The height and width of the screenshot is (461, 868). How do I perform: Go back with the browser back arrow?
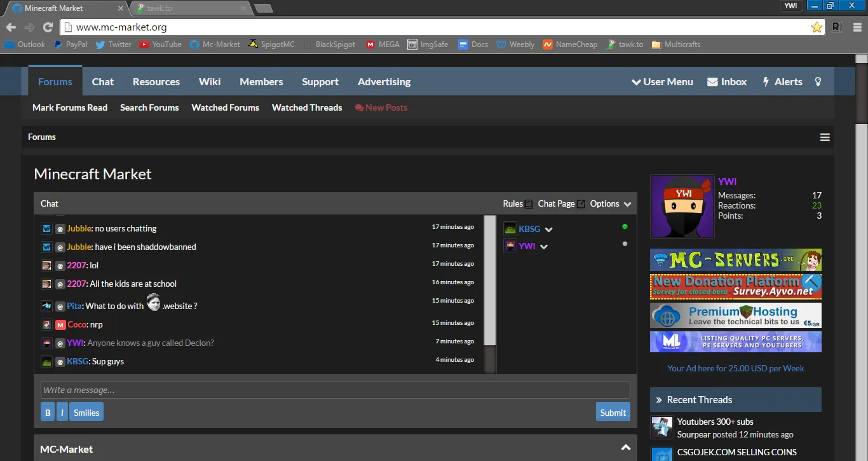(x=11, y=27)
